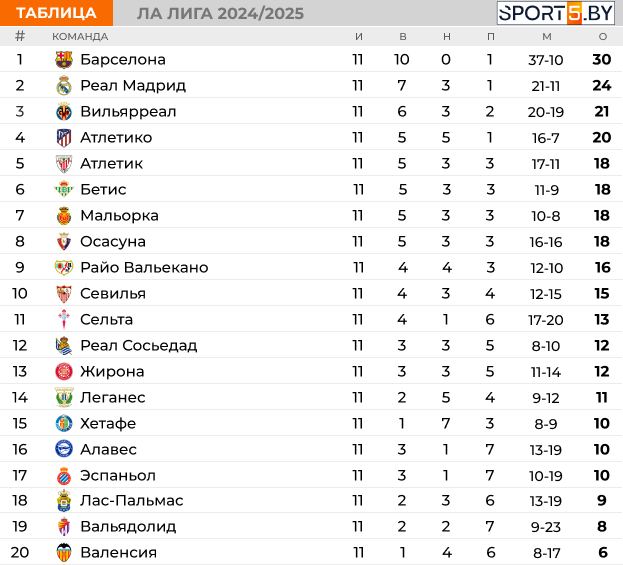Viewport: 623px width, 565px height.
Task: Click the Valencia club crest icon
Action: click(64, 553)
